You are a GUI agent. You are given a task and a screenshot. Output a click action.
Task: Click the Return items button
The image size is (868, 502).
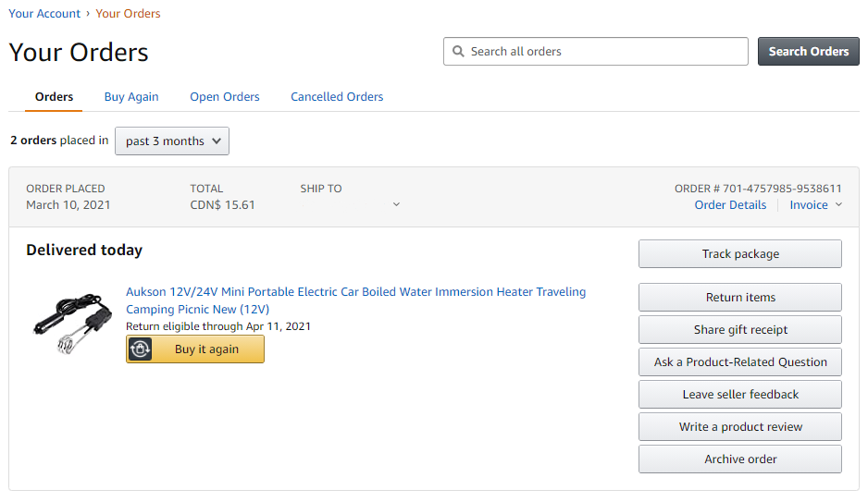[x=740, y=298]
